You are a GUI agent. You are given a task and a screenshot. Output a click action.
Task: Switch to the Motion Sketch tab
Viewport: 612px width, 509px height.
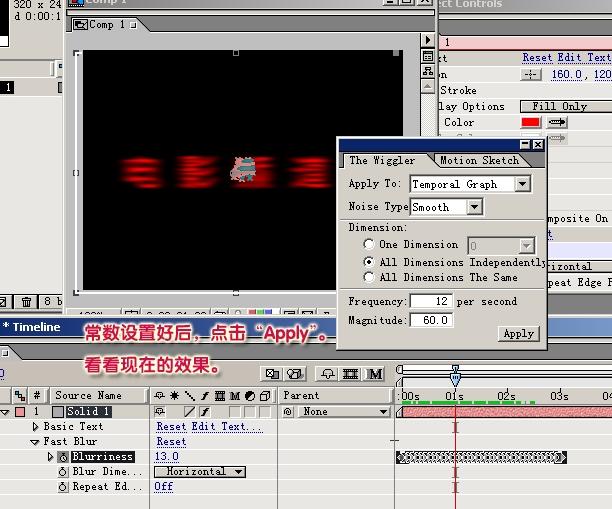(x=479, y=160)
